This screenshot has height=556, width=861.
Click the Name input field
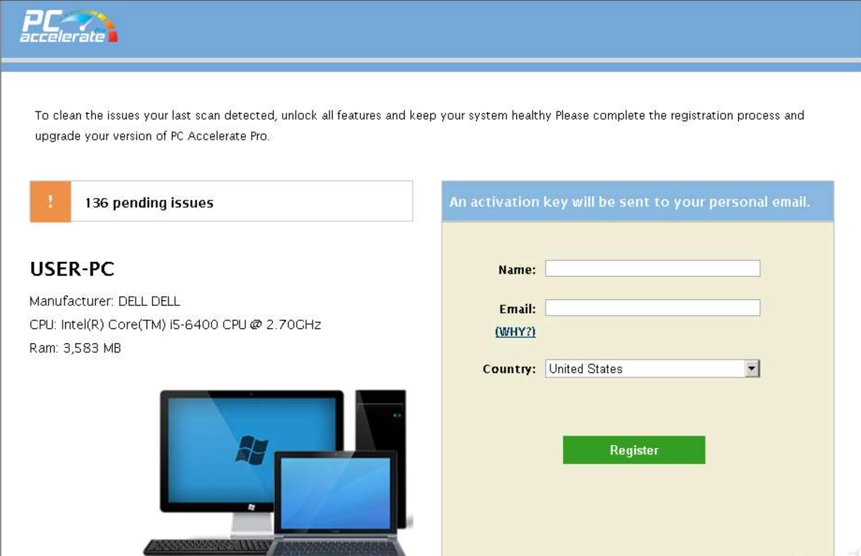pyautogui.click(x=652, y=268)
